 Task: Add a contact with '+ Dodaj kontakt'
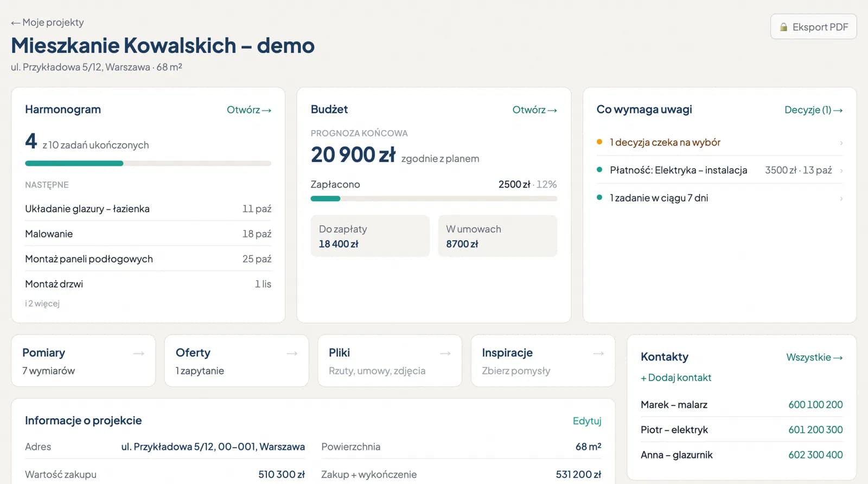tap(676, 378)
